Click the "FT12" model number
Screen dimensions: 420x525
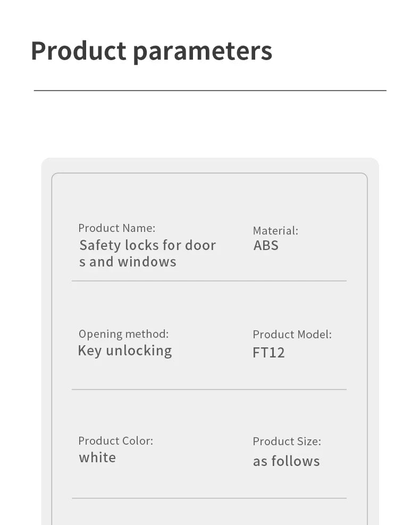[x=268, y=353]
